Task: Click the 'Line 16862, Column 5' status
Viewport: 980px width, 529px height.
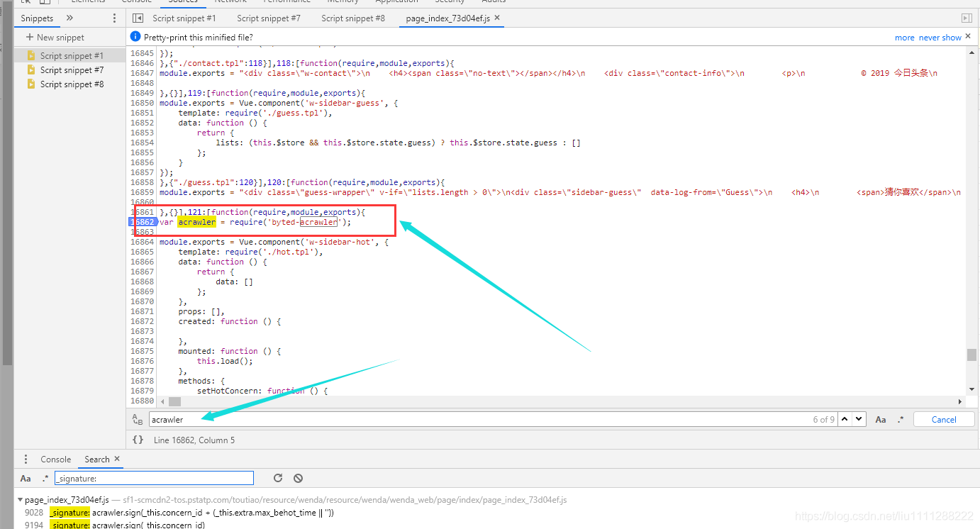Action: [194, 440]
